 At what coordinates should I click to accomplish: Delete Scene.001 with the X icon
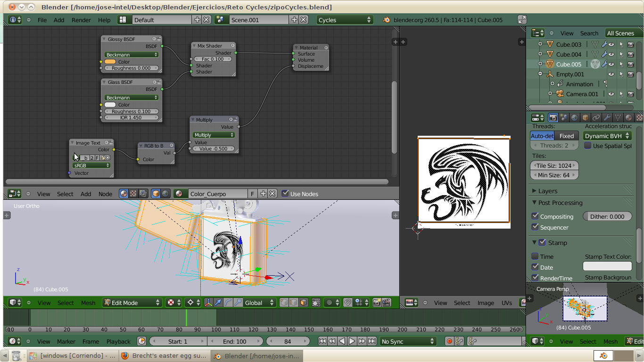tap(304, 20)
